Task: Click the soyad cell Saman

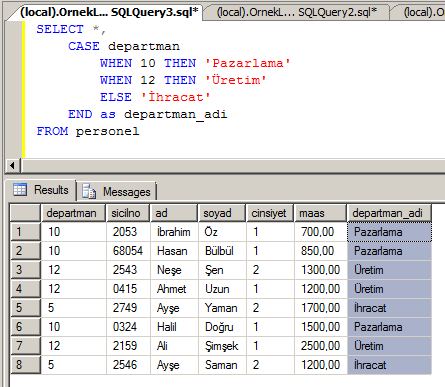Action: [x=222, y=365]
